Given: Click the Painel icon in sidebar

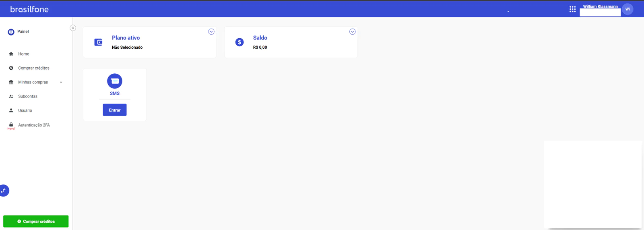Looking at the screenshot, I should coord(11,32).
